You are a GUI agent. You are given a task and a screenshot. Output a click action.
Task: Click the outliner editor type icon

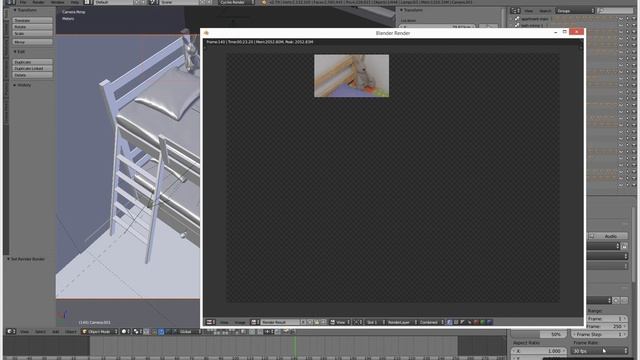pos(516,11)
